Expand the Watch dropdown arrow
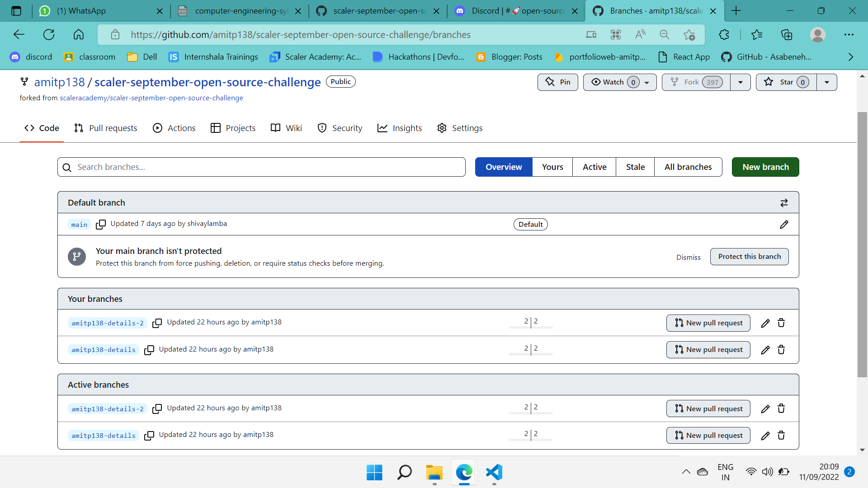The width and height of the screenshot is (868, 488). pyautogui.click(x=646, y=82)
